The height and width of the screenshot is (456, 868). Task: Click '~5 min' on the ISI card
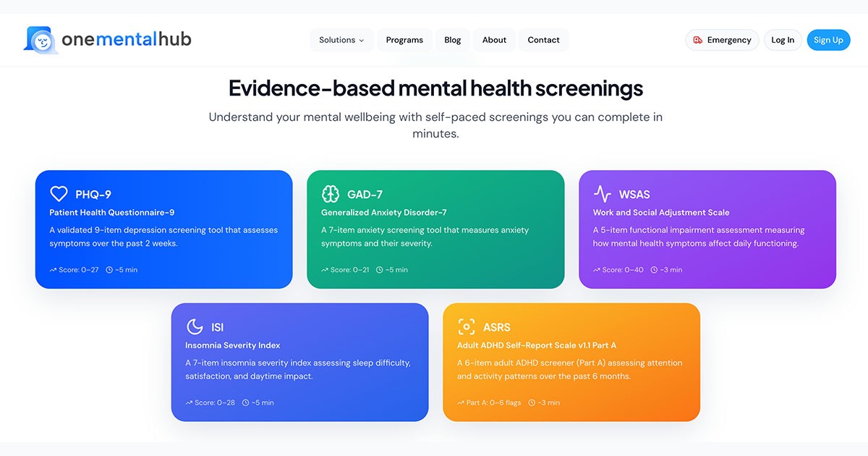(263, 402)
